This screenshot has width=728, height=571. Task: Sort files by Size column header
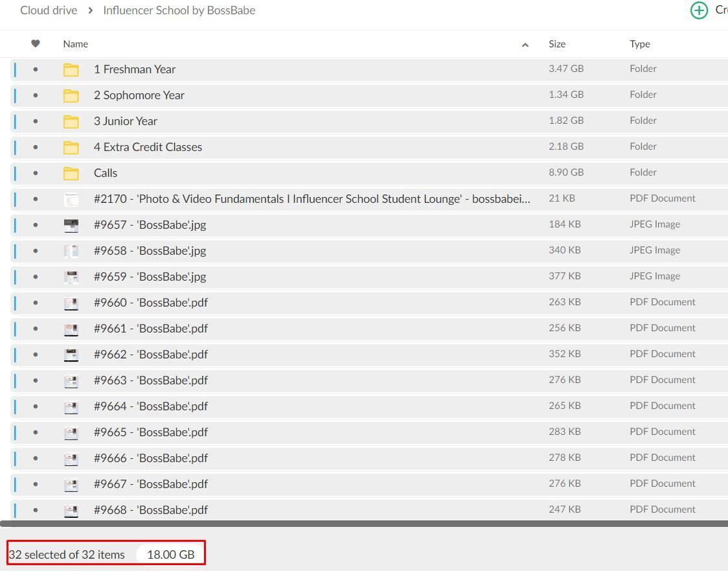[x=557, y=44]
